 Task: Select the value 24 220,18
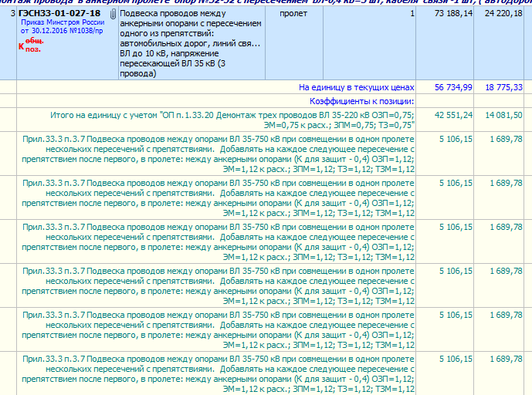point(503,14)
